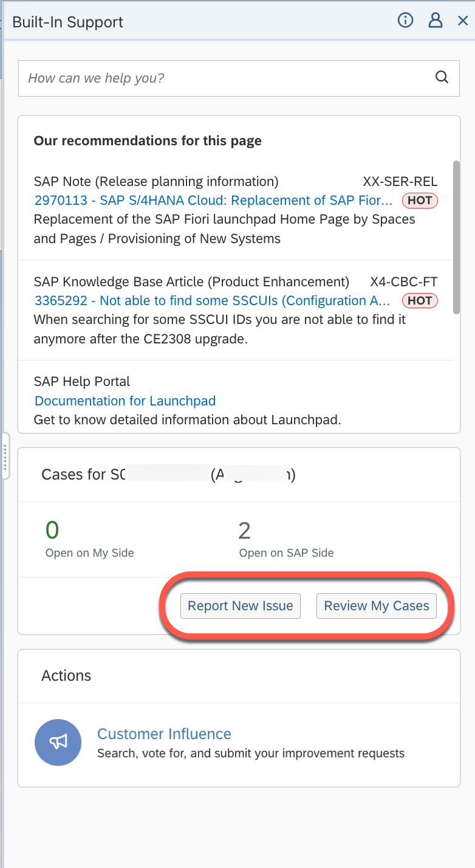475x868 pixels.
Task: Click the XX-SER-REL component label
Action: pyautogui.click(x=400, y=181)
